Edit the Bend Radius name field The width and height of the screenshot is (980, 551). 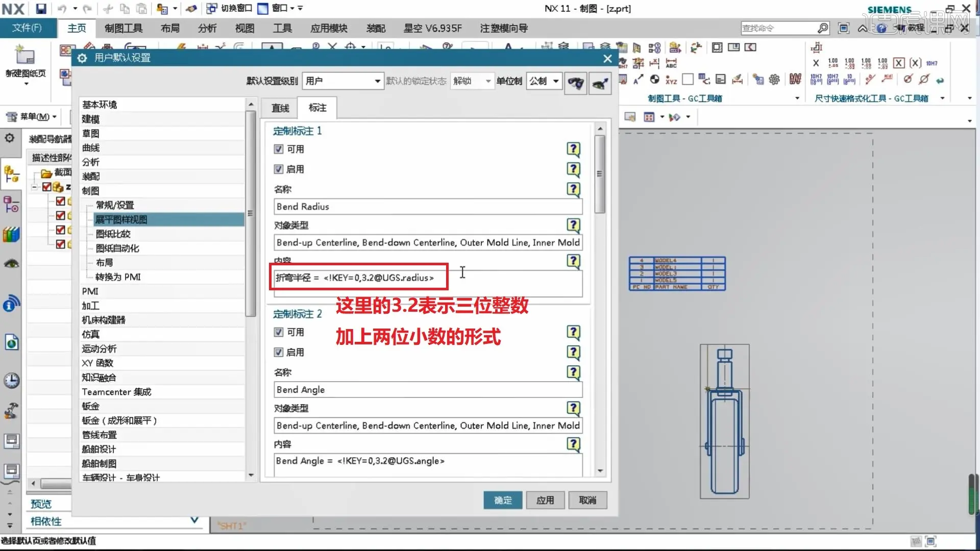coord(427,206)
